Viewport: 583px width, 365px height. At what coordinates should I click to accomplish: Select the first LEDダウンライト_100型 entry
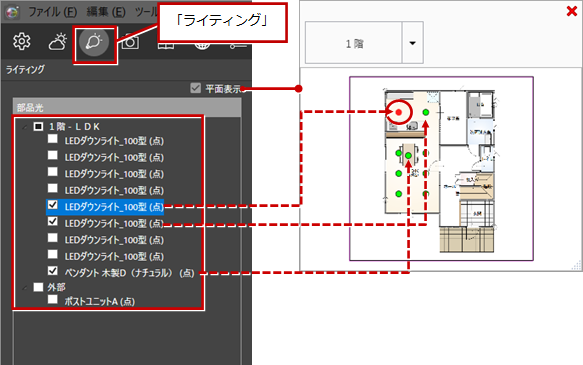coord(114,141)
